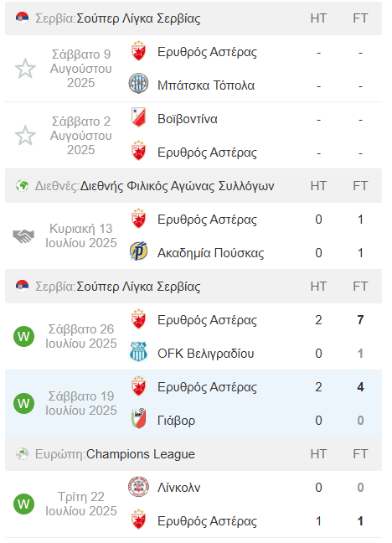Click full-time score 7 for Ερυθρός Αστέρας
The height and width of the screenshot is (543, 392).
point(360,319)
